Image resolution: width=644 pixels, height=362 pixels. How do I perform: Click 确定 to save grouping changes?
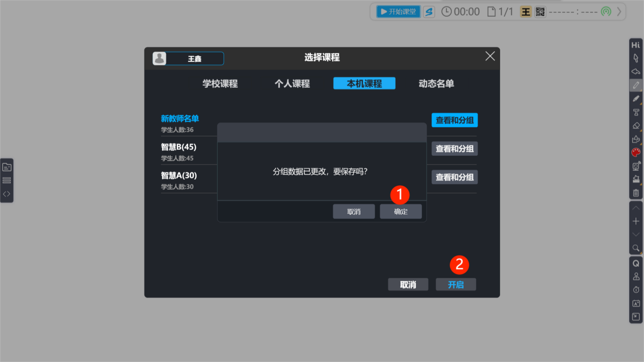pos(401,212)
